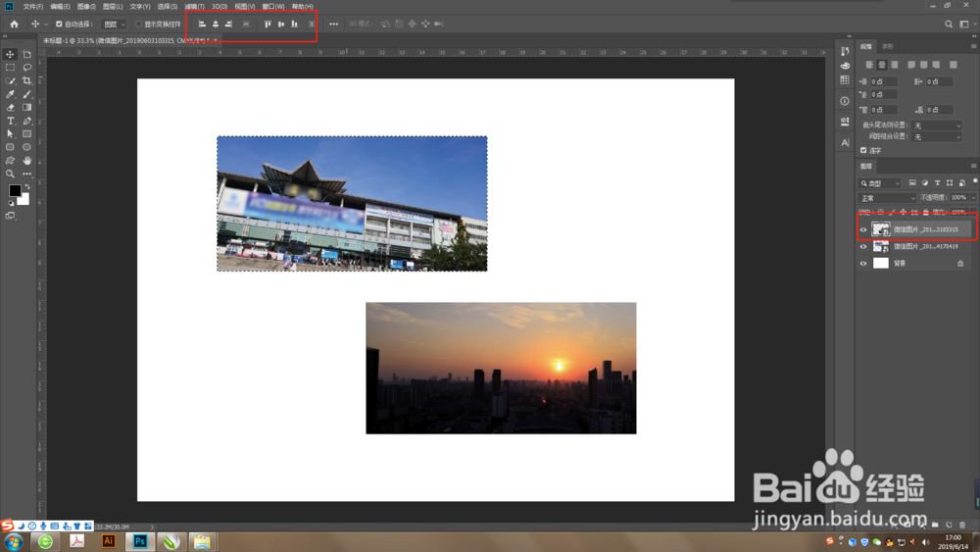
Task: Select the Lasso tool
Action: tap(26, 68)
